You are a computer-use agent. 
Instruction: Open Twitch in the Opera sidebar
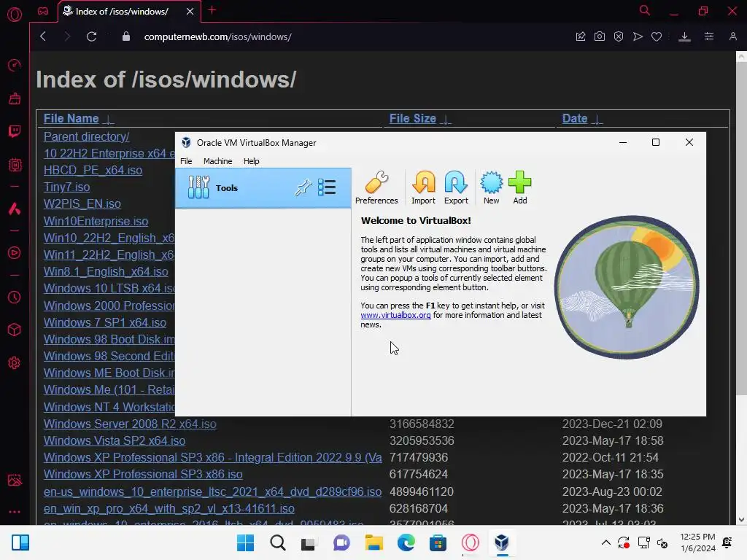pyautogui.click(x=15, y=131)
